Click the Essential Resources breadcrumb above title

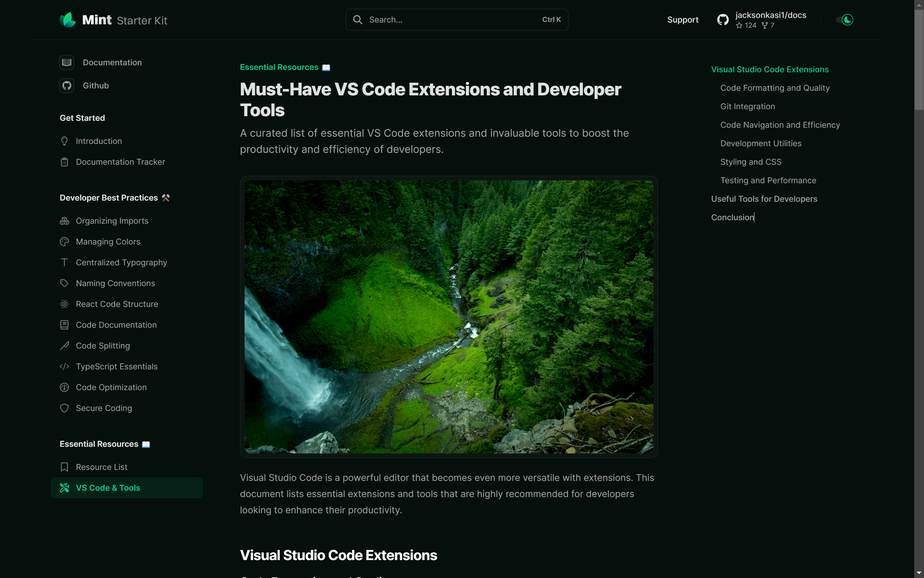tap(285, 67)
